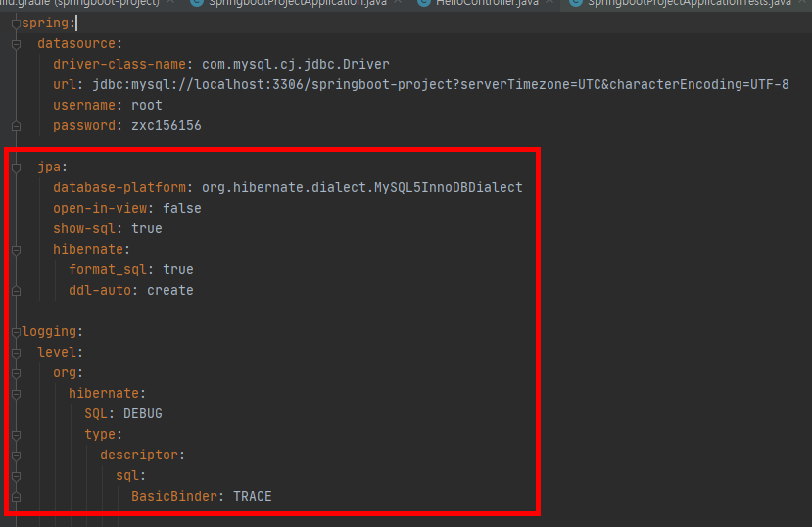Collapse the type block fold marker
The width and height of the screenshot is (812, 527).
(16, 435)
